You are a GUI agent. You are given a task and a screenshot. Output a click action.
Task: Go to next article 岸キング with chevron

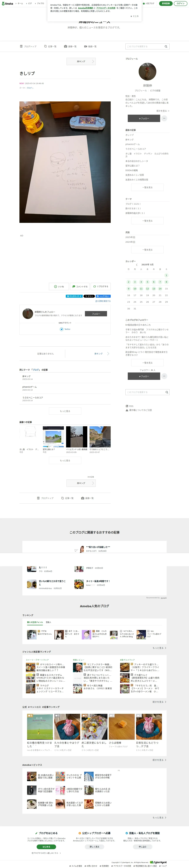tap(102, 354)
